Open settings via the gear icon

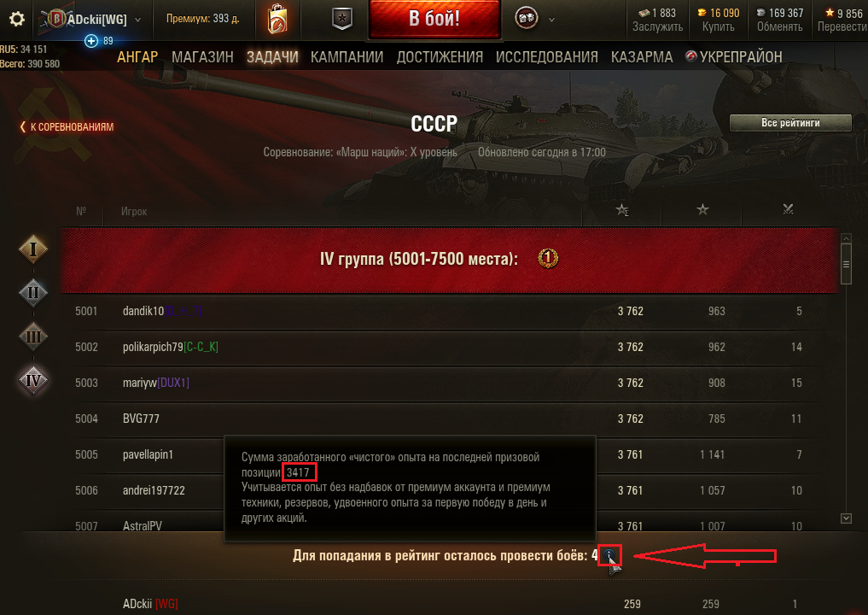click(x=17, y=20)
